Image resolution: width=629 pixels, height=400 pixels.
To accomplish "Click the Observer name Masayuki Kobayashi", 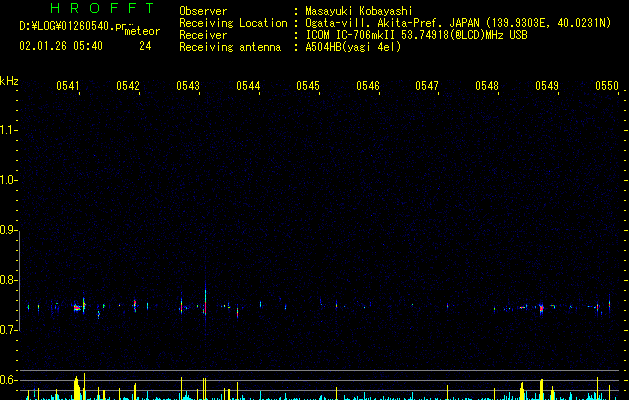I will pos(359,11).
